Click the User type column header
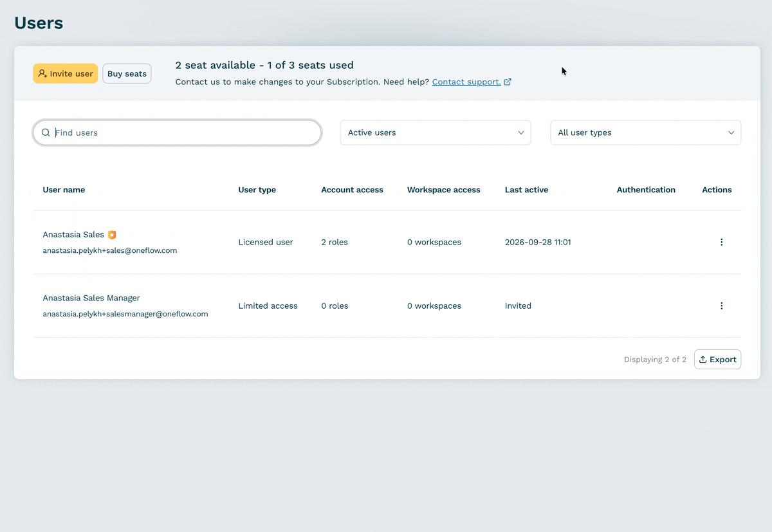The width and height of the screenshot is (772, 532). (257, 190)
